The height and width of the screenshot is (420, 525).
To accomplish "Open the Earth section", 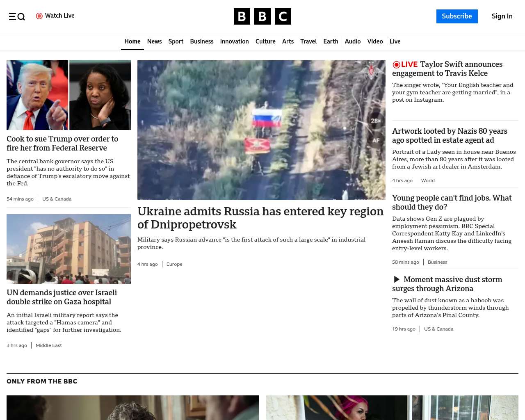I will [331, 41].
